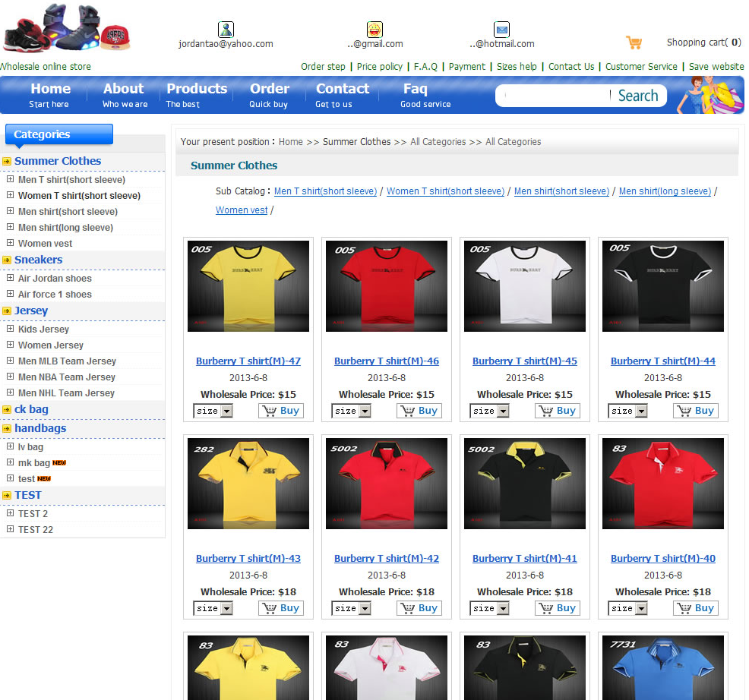Open the blue polo shirt 7731 thumbnail

tap(663, 667)
